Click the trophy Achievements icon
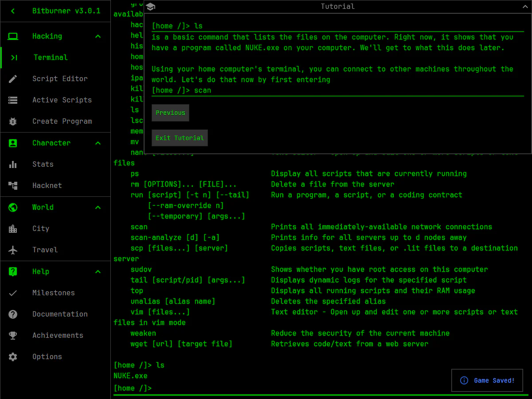The height and width of the screenshot is (399, 532). pos(13,336)
